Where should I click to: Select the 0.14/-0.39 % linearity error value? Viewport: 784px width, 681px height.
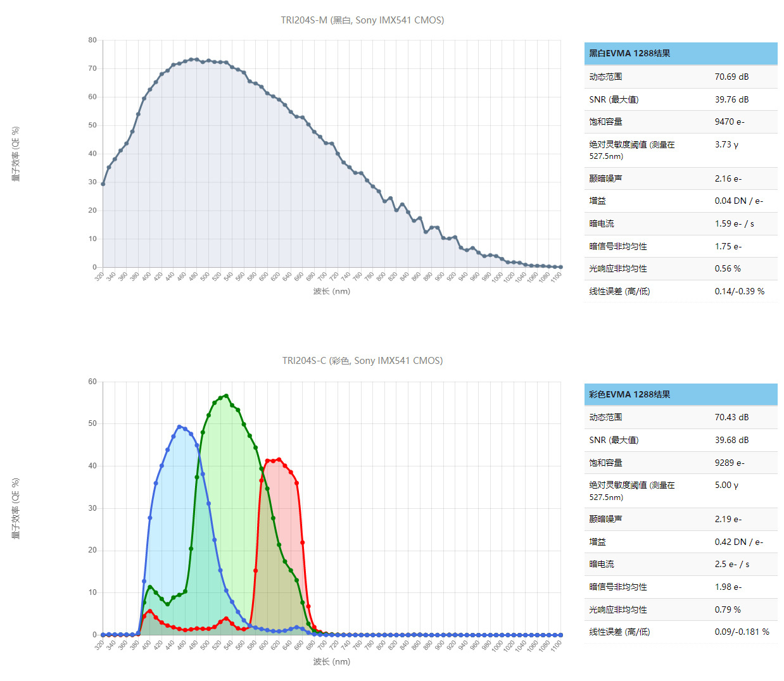coord(739,291)
